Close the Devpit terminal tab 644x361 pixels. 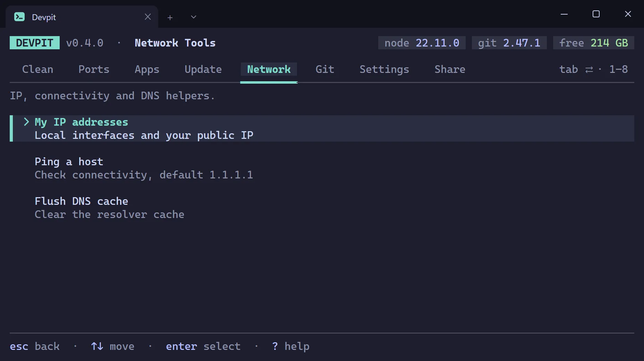[x=148, y=17]
